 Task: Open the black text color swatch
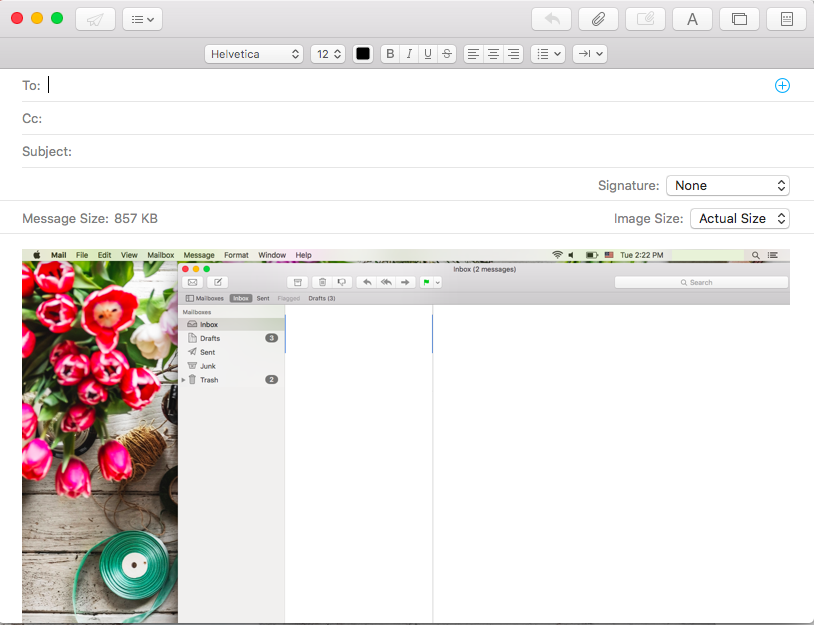[363, 54]
